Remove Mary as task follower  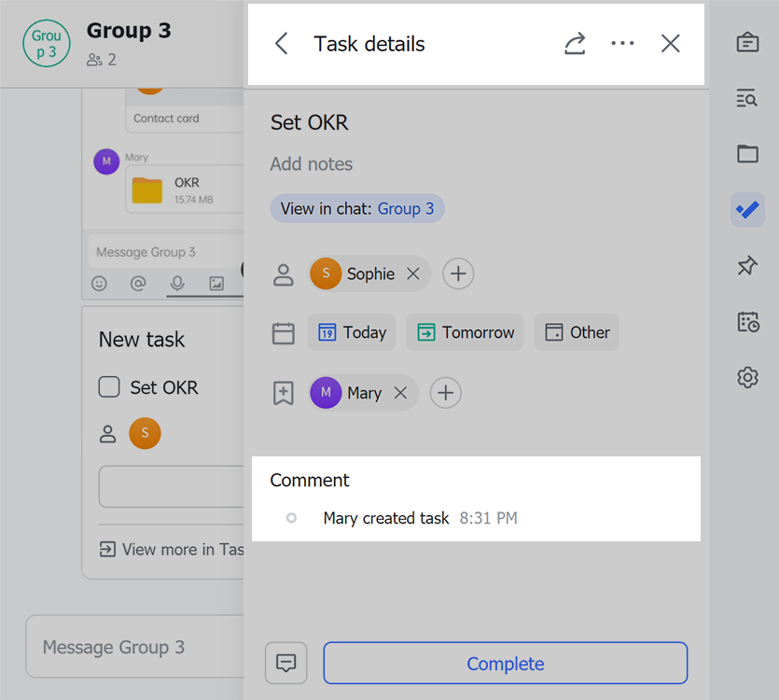coord(400,393)
